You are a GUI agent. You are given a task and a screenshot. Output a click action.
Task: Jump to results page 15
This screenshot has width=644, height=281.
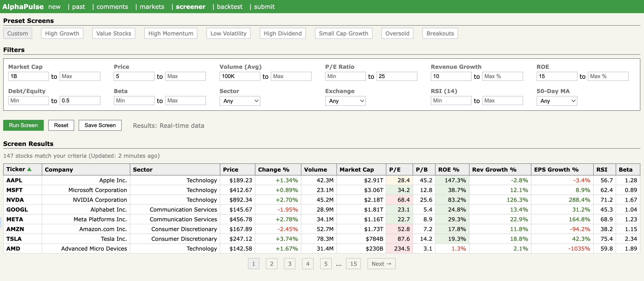pos(353,264)
